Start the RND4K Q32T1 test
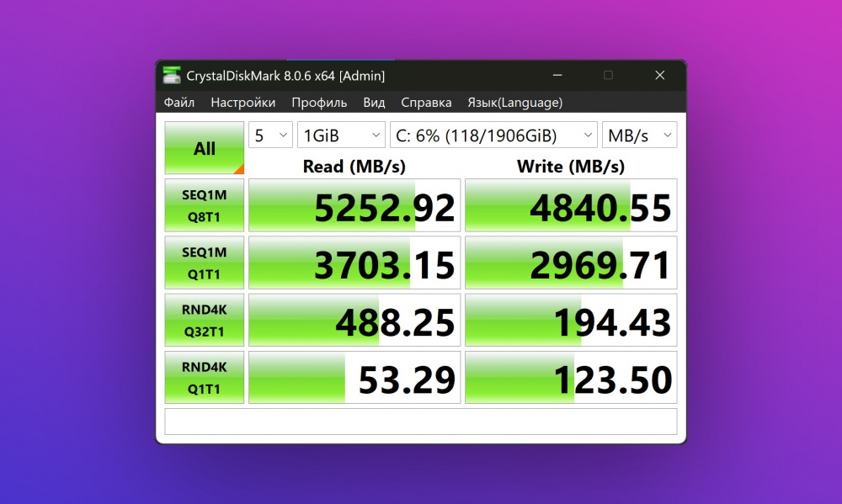 pos(204,321)
